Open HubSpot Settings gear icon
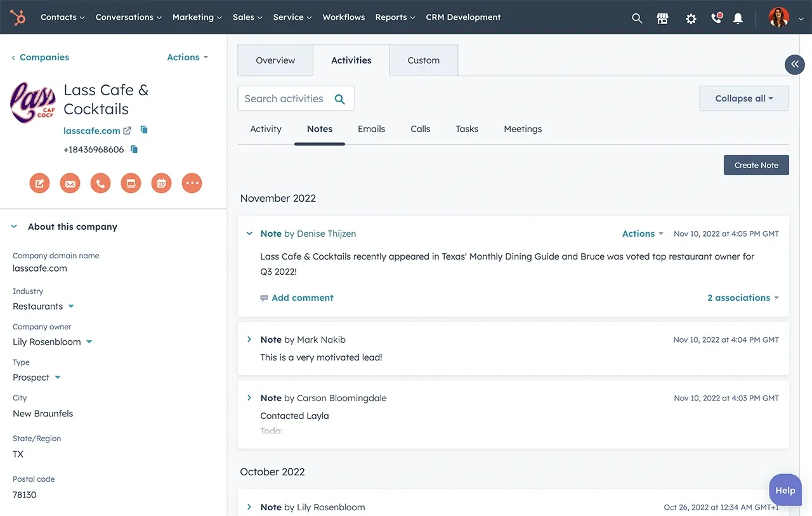This screenshot has height=516, width=812. [x=691, y=18]
